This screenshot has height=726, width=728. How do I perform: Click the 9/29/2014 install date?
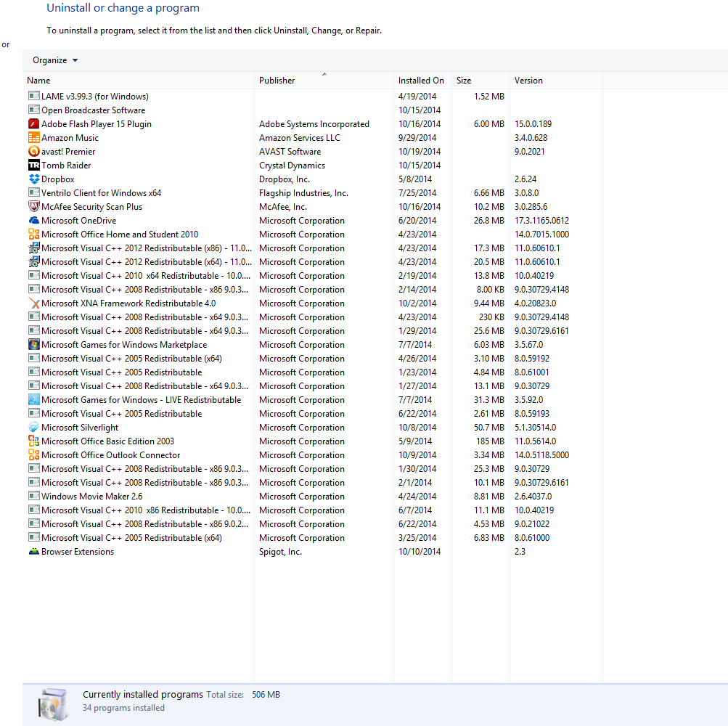pyautogui.click(x=417, y=138)
